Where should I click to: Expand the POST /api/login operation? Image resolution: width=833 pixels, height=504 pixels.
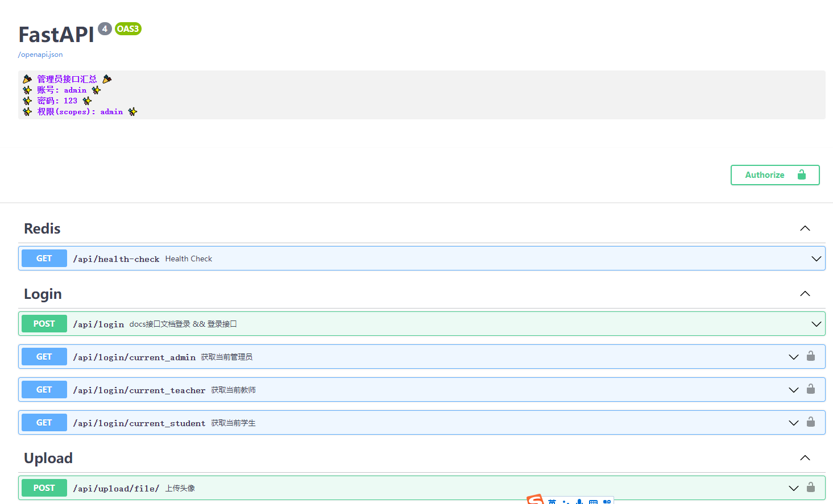[x=817, y=323]
